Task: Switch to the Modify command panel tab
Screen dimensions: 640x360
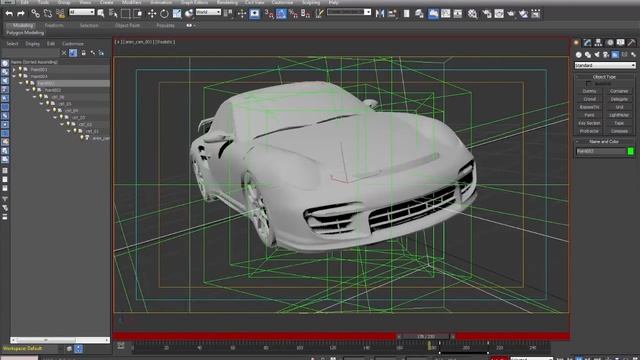Action: [588, 42]
